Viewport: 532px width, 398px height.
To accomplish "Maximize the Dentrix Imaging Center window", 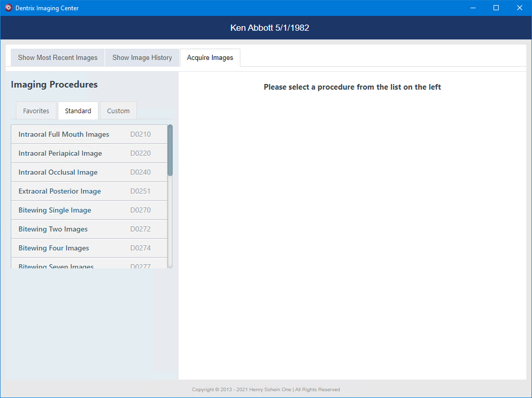I will (496, 8).
